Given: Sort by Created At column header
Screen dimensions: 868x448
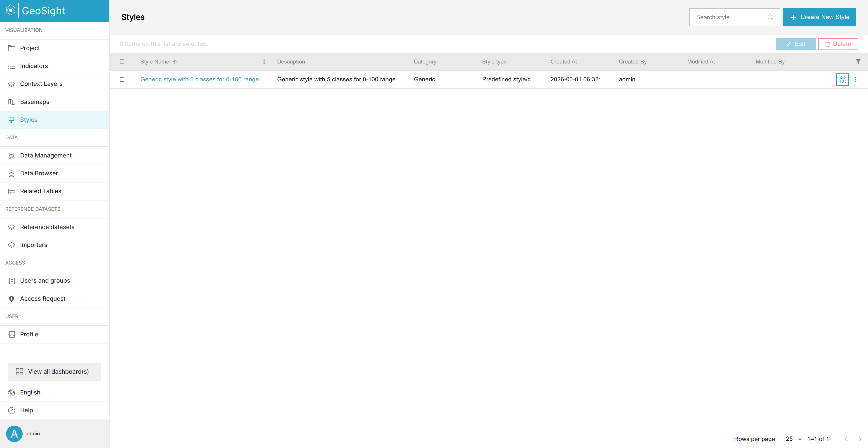Looking at the screenshot, I should pos(563,62).
